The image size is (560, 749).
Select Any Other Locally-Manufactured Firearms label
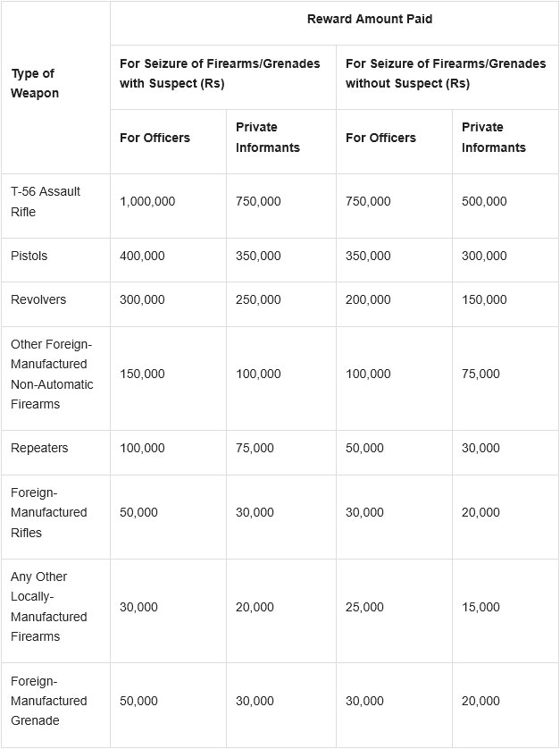pyautogui.click(x=49, y=607)
